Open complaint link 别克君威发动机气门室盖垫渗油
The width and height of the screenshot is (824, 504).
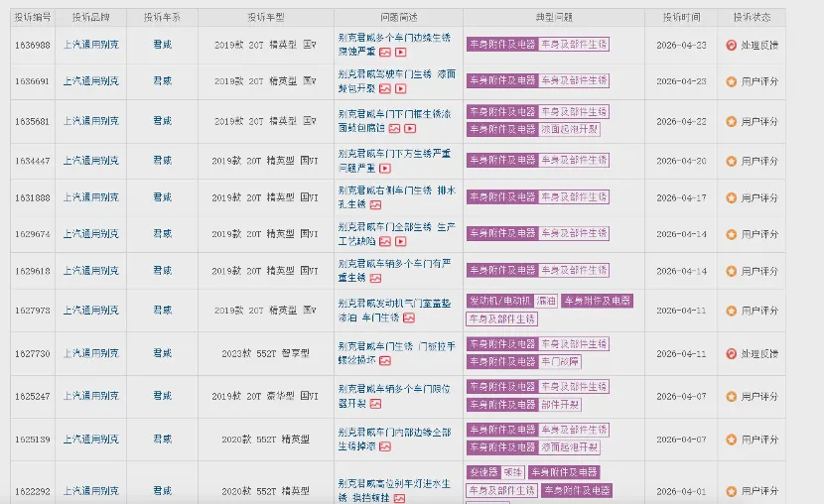tap(394, 311)
